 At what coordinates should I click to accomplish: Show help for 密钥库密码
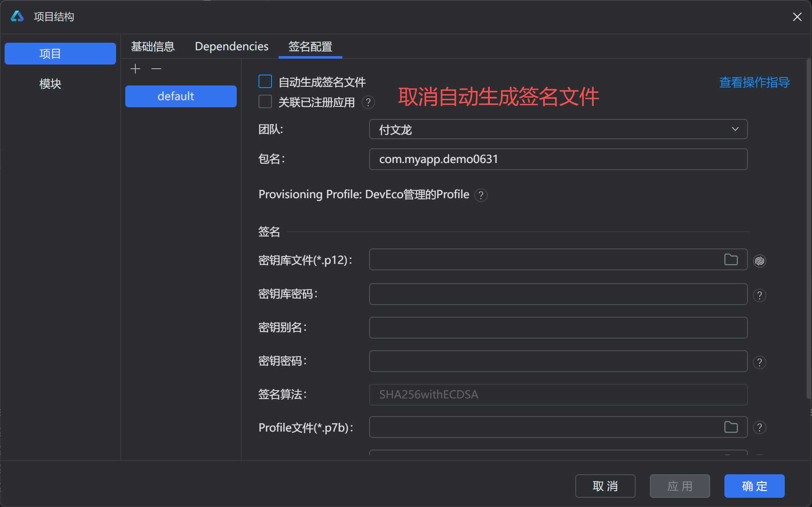pyautogui.click(x=760, y=295)
